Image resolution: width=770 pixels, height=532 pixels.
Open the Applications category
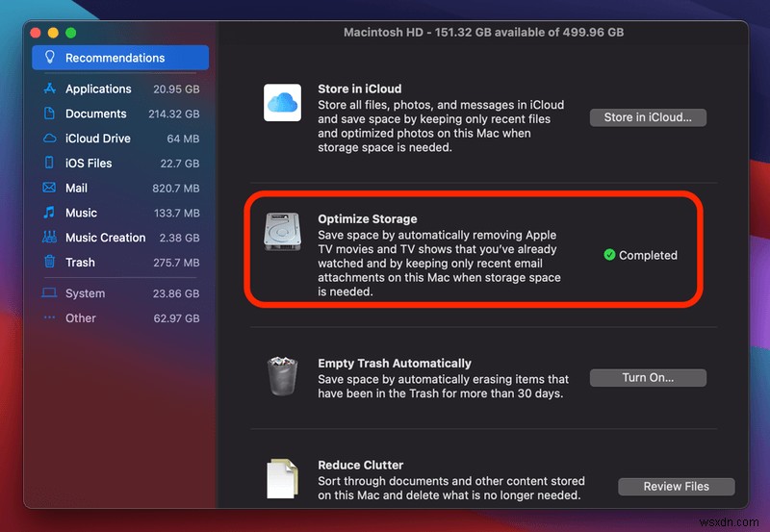(x=120, y=89)
